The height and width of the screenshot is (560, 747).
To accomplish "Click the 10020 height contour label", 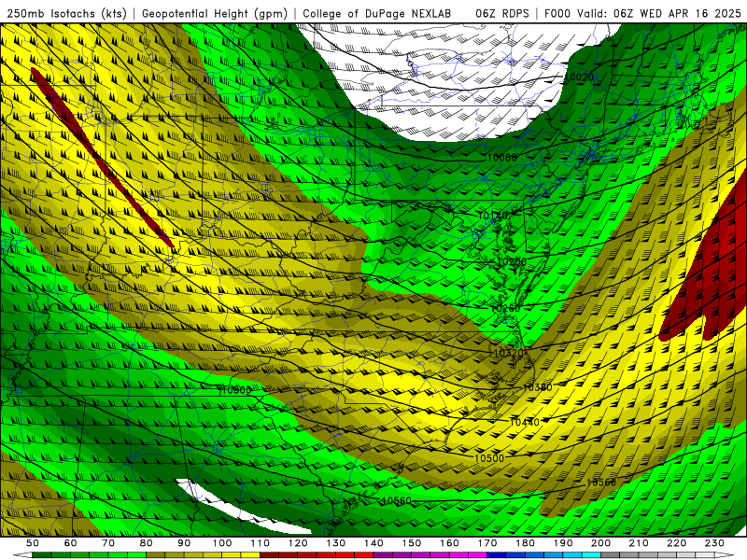I will [578, 77].
